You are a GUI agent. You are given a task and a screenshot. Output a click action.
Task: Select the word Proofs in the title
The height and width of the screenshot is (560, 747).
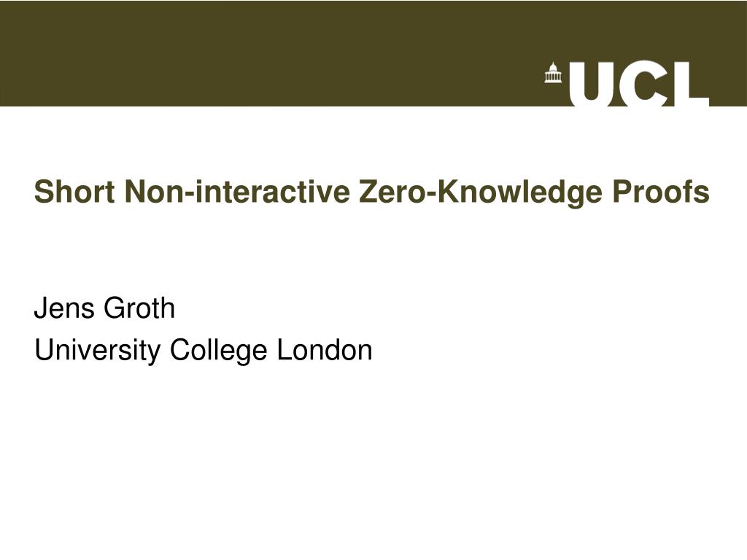(661, 192)
